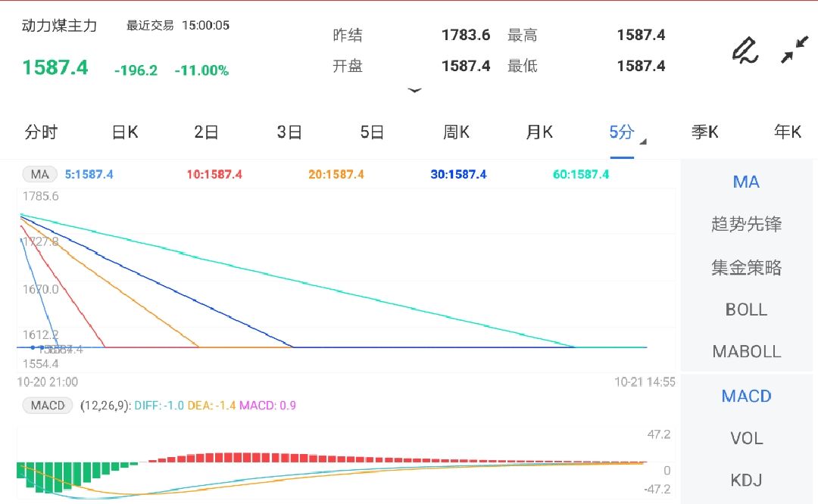The width and height of the screenshot is (818, 504).
Task: Click the 30:1587.4 MA value
Action: tap(458, 175)
